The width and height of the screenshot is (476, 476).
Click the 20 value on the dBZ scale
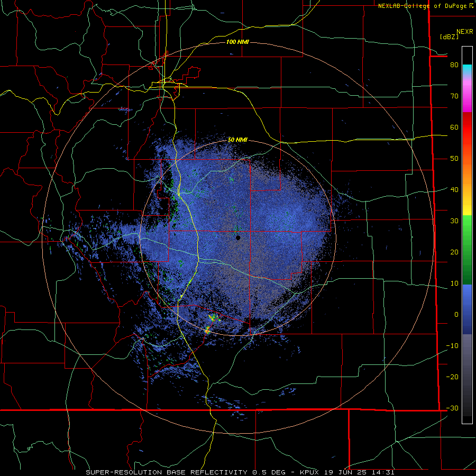[454, 252]
